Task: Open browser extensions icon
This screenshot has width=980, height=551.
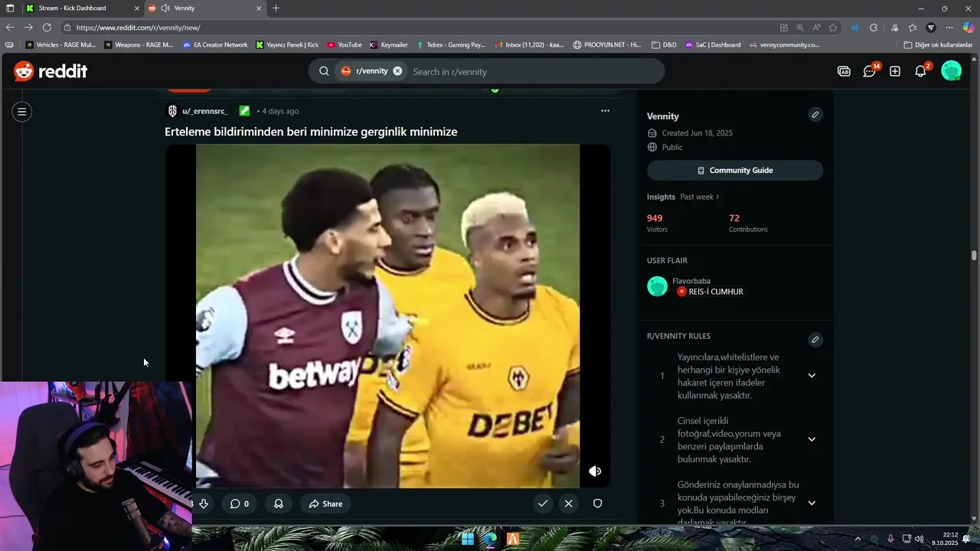Action: tap(874, 28)
